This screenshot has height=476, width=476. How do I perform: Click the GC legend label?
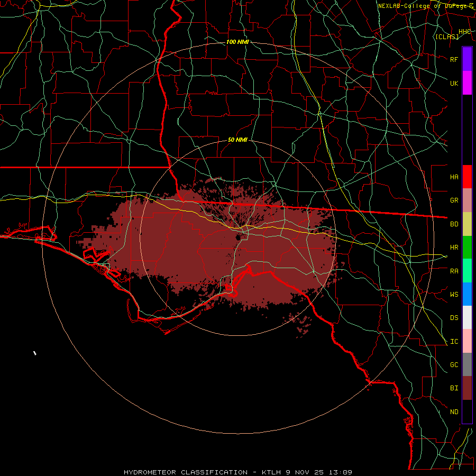point(454,365)
